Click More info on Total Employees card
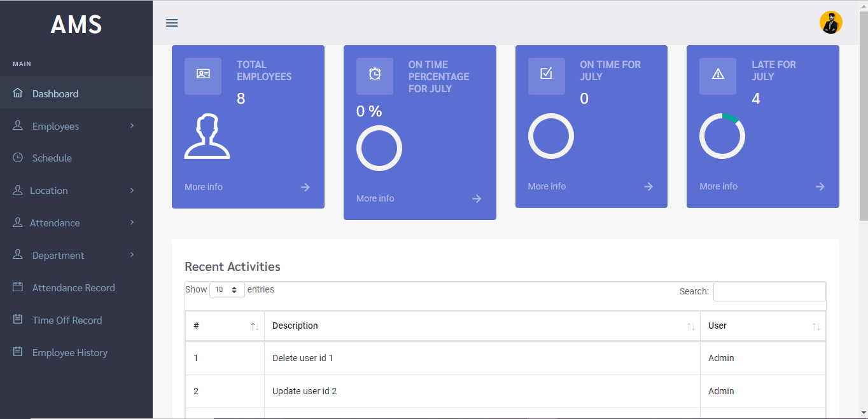Image resolution: width=868 pixels, height=419 pixels. (x=204, y=187)
